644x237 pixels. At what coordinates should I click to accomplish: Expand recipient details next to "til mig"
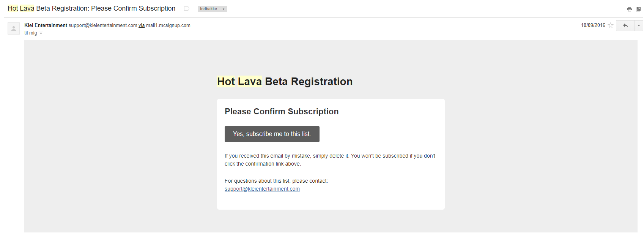pyautogui.click(x=41, y=33)
